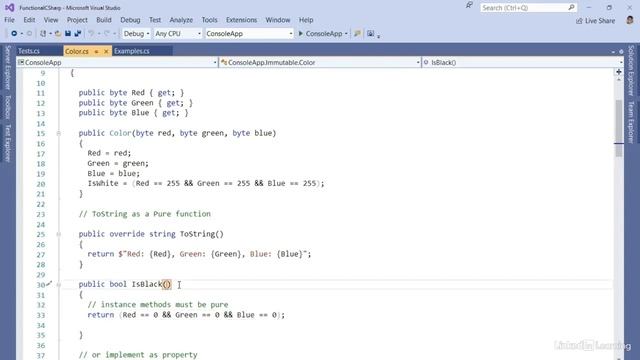This screenshot has height=360, width=640.
Task: Open the Toolbox side tab
Action: pyautogui.click(x=7, y=107)
